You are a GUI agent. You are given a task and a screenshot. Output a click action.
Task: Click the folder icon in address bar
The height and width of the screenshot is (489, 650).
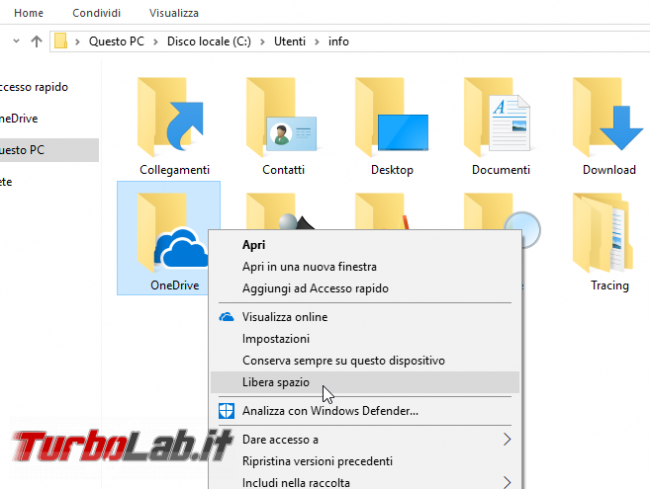61,41
